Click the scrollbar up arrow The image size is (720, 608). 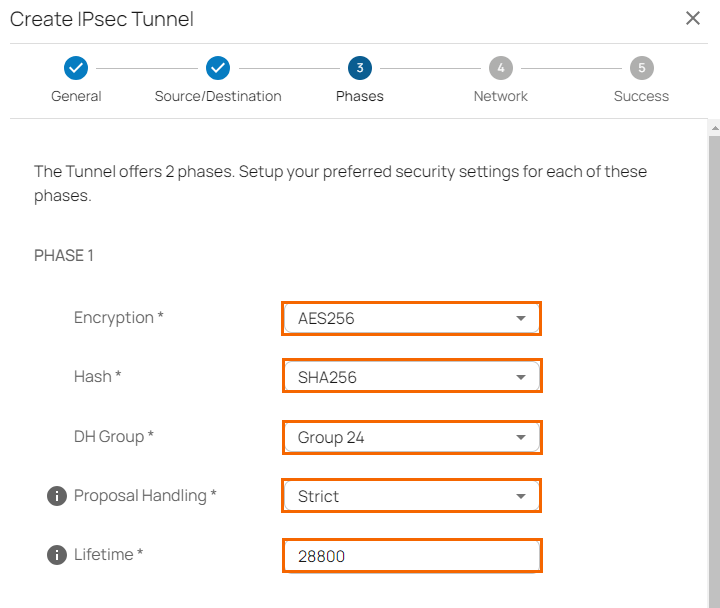tap(714, 129)
